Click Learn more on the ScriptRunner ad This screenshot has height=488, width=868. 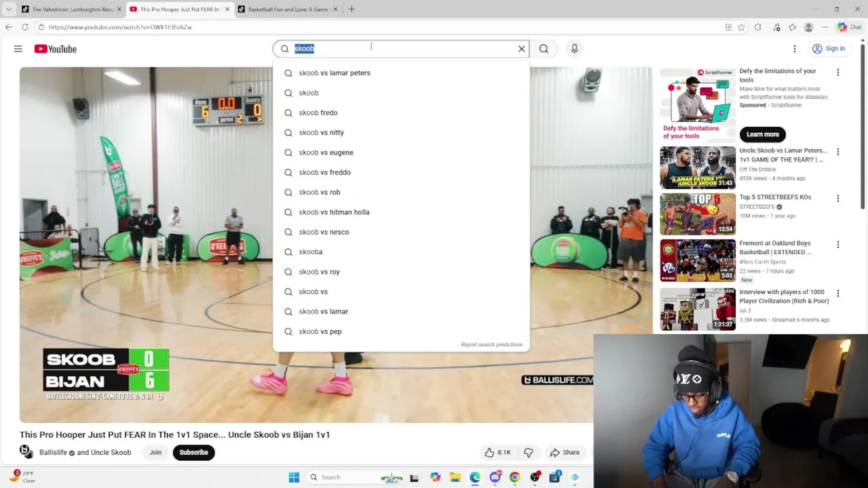762,134
